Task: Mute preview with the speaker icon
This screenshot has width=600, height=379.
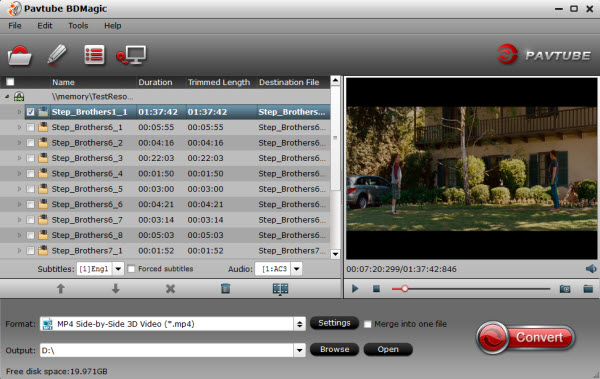Action: [591, 269]
